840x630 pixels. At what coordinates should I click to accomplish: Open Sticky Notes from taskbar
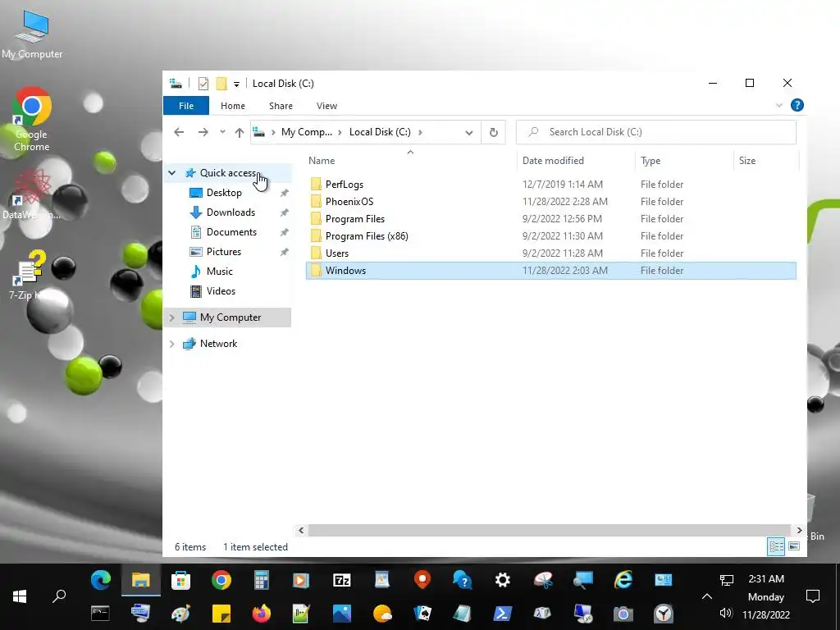pos(221,613)
